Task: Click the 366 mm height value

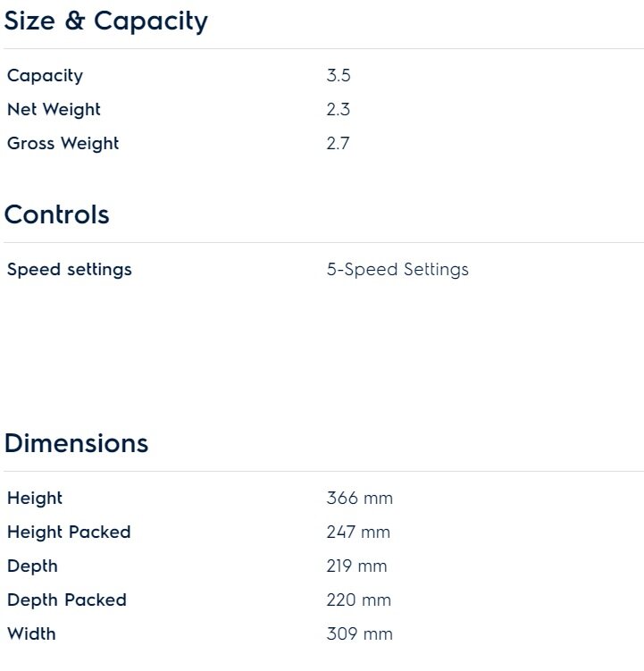Action: coord(359,499)
